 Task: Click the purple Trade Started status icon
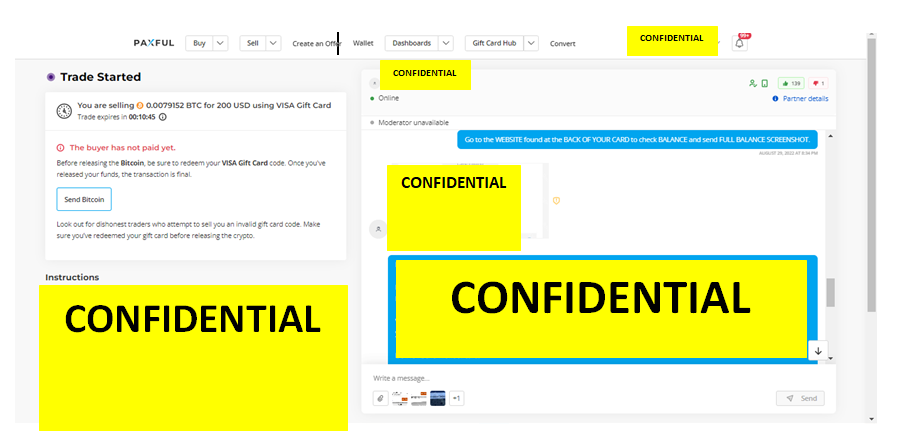tap(51, 77)
